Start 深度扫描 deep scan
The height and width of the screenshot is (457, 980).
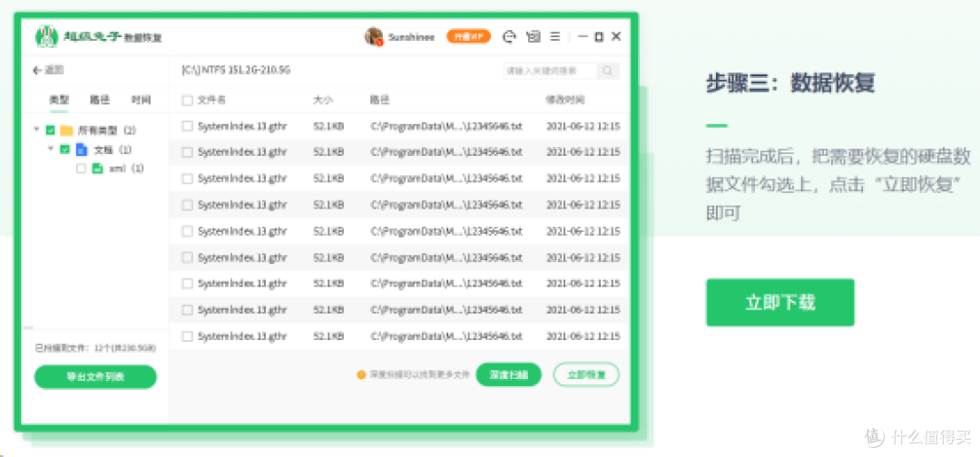coord(509,374)
